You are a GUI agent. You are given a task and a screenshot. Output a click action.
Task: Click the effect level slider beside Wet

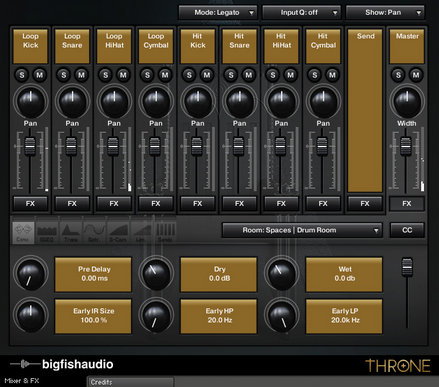click(x=407, y=266)
